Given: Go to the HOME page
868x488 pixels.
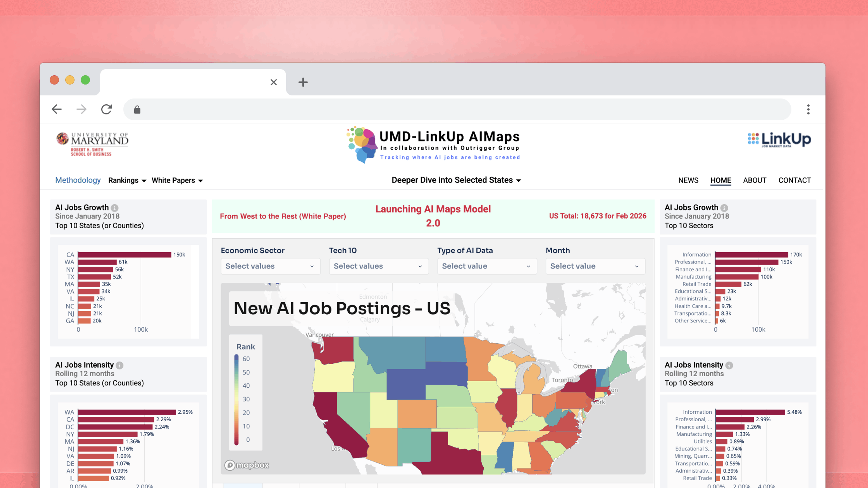Looking at the screenshot, I should click(x=721, y=181).
